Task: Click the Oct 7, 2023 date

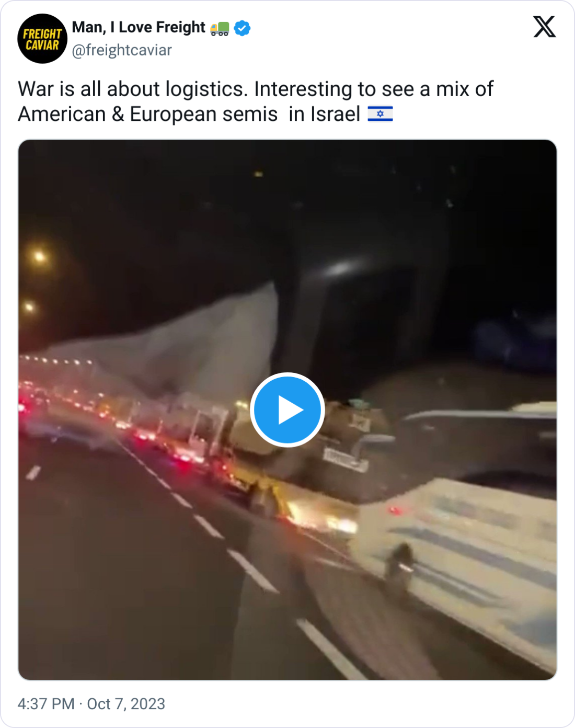Action: click(126, 704)
